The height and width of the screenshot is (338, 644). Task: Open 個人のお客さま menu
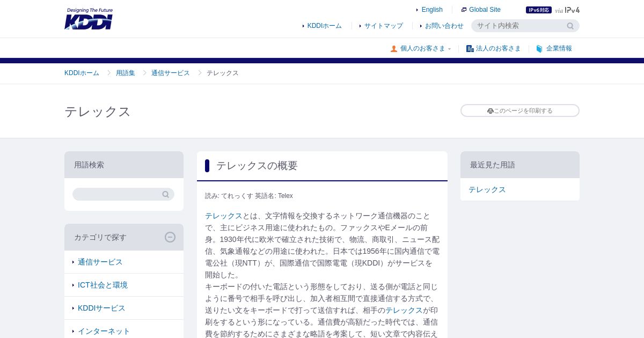click(422, 48)
